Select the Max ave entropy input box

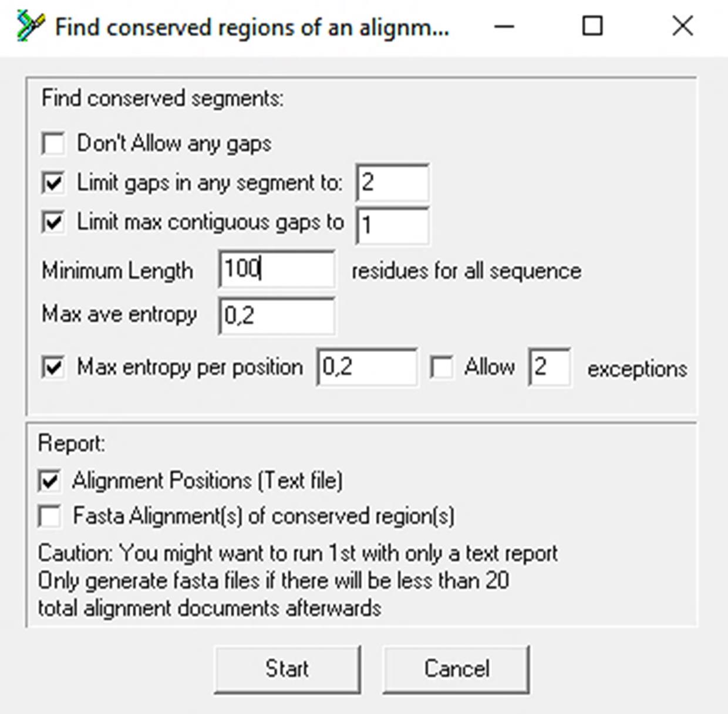click(277, 316)
